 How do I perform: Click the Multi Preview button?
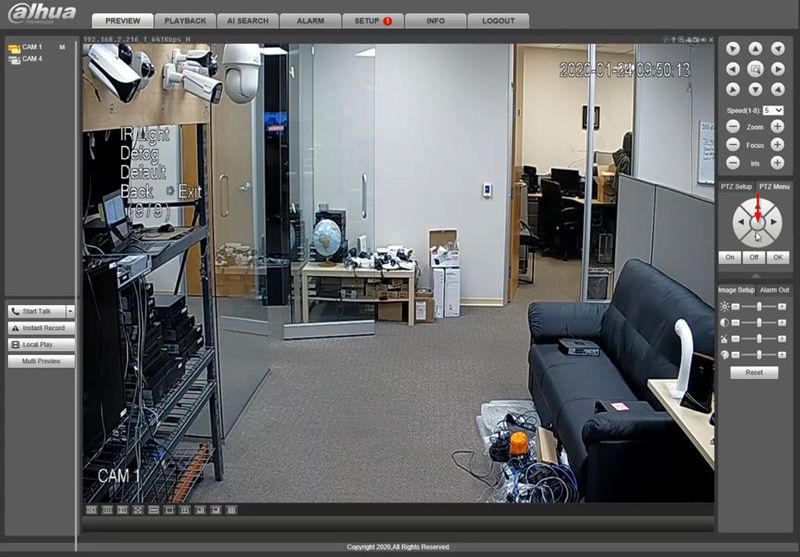tap(41, 361)
